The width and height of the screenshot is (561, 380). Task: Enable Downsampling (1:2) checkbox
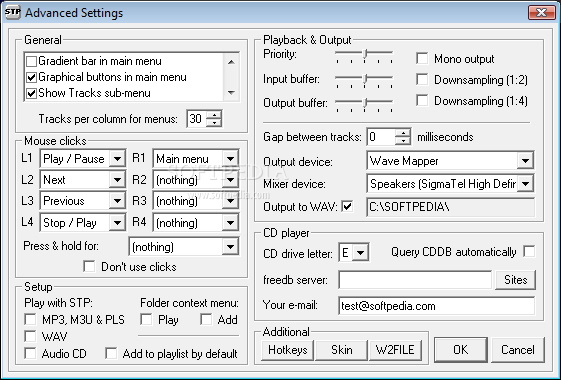point(422,79)
